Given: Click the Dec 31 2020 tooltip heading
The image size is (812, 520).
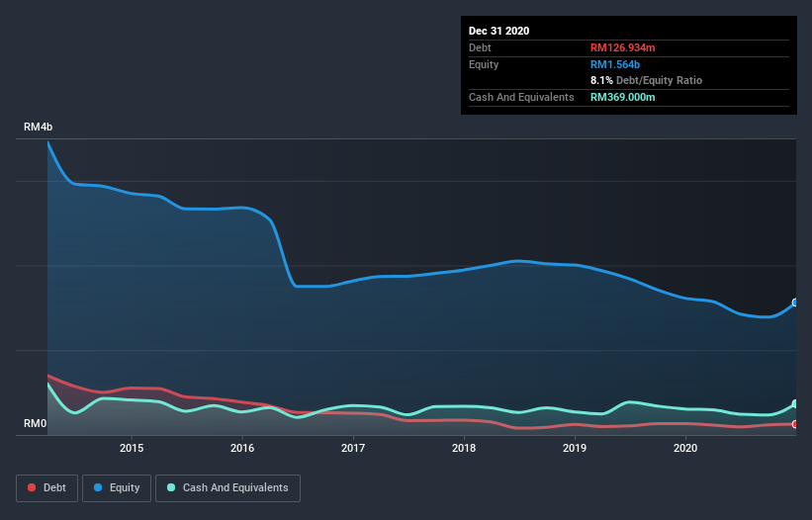Looking at the screenshot, I should click(498, 31).
